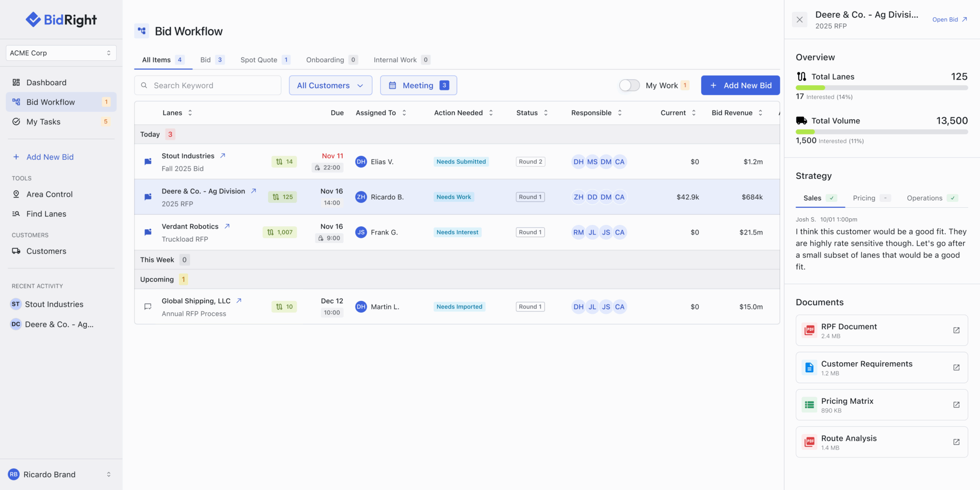
Task: Click the Find Lanes search icon
Action: pos(16,214)
